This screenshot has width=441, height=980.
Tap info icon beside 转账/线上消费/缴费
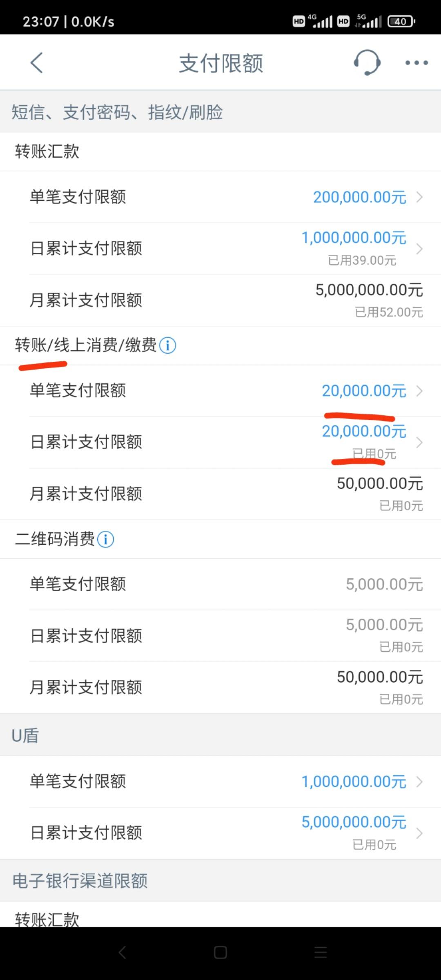coord(167,345)
